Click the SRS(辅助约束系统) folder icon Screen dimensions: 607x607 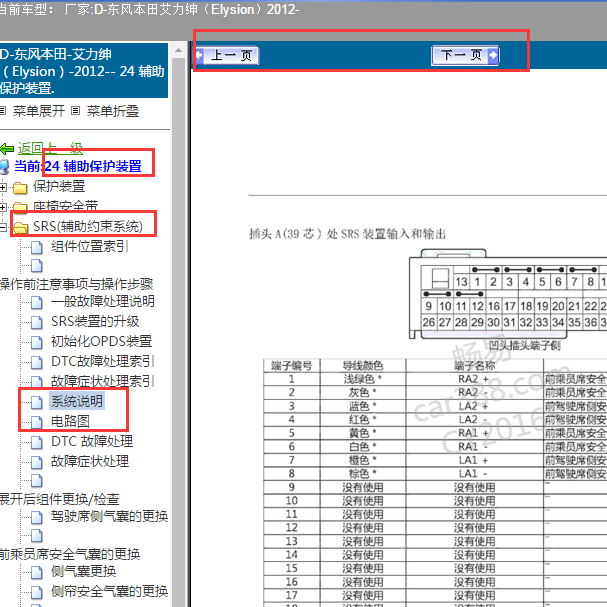click(x=20, y=226)
